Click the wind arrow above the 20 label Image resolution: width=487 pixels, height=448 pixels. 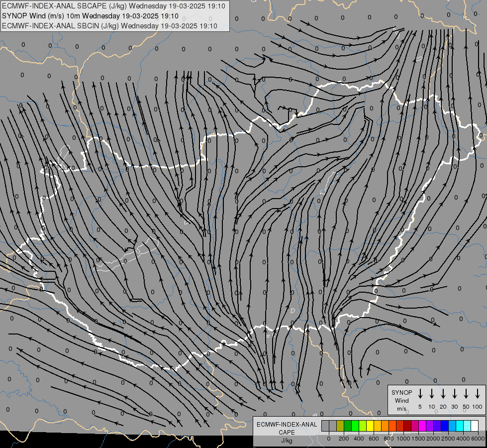click(443, 394)
